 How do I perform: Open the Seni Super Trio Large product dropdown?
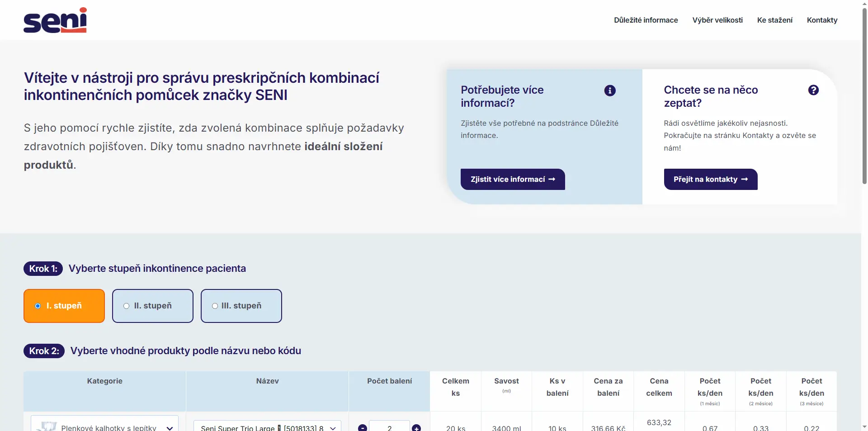coord(267,426)
